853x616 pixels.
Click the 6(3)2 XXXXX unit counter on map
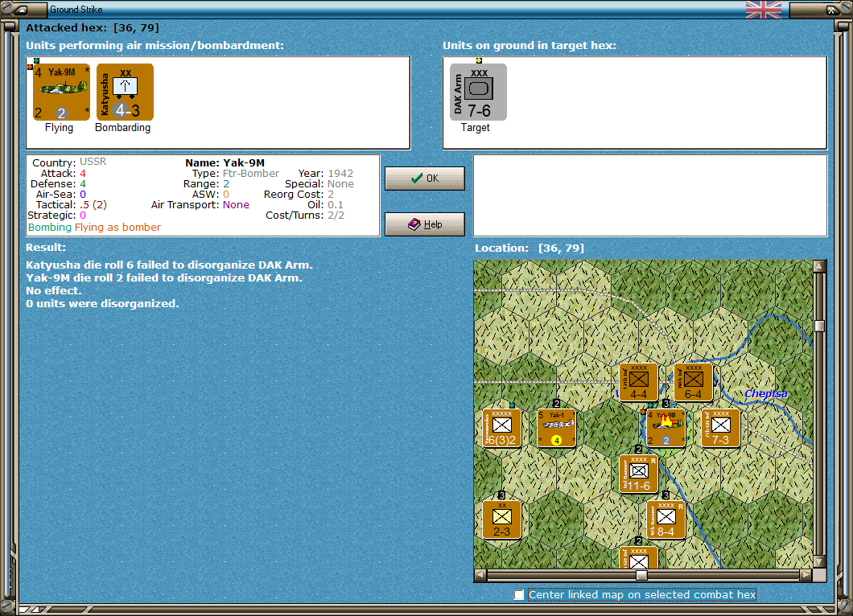(501, 429)
